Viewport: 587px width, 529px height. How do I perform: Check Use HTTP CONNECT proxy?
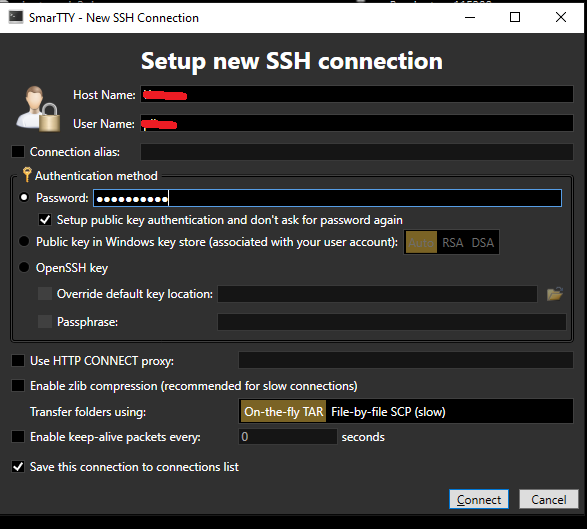click(x=18, y=361)
